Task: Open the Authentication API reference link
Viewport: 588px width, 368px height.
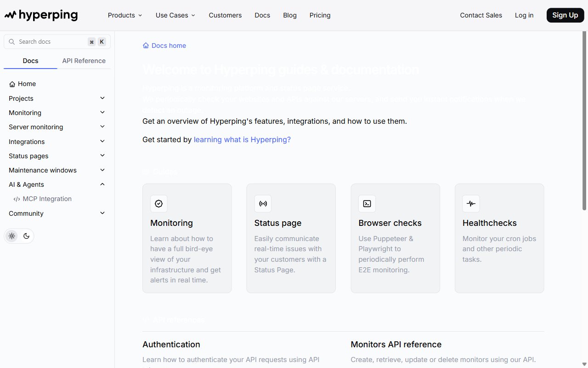Action: (171, 345)
